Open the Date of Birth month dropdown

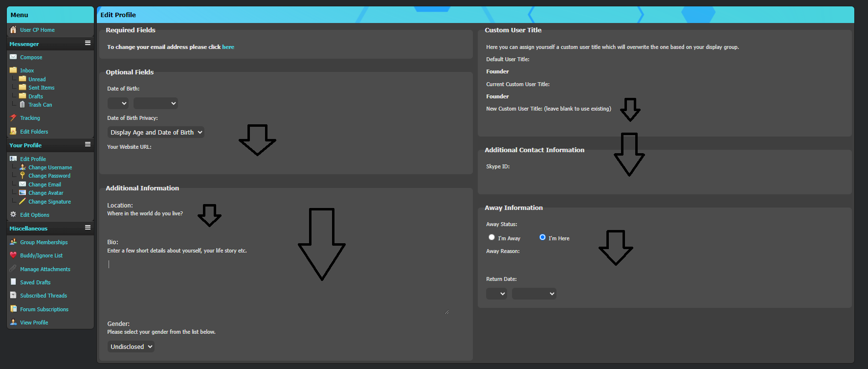(156, 103)
